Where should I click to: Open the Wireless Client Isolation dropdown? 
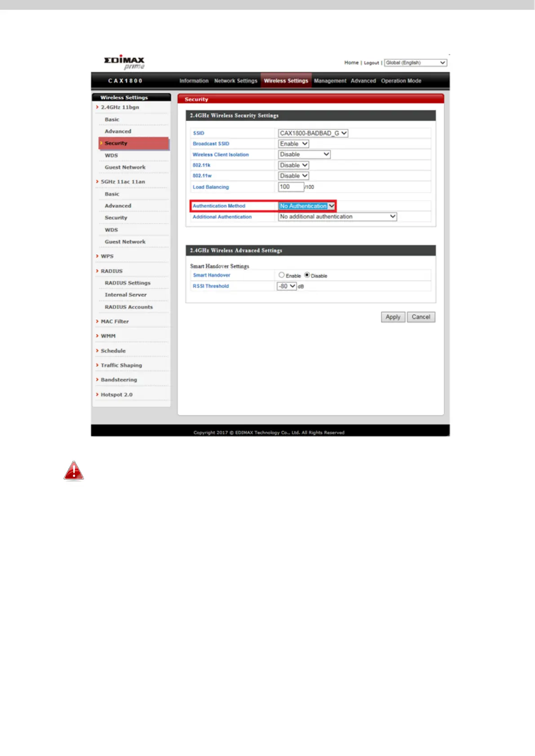point(304,154)
